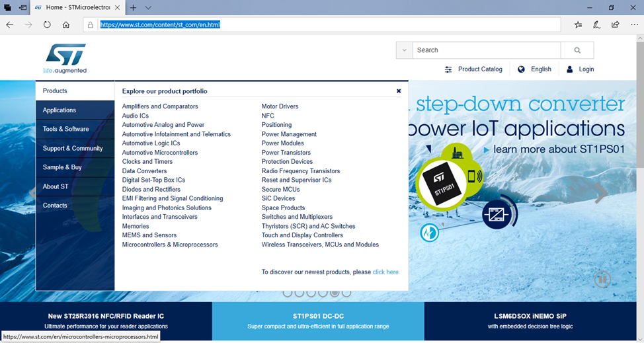
Task: Pause the banner slideshow
Action: [602, 280]
